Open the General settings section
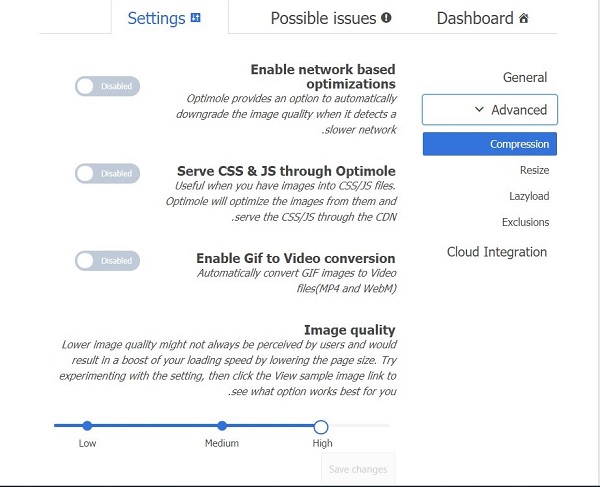600x487 pixels. (525, 77)
